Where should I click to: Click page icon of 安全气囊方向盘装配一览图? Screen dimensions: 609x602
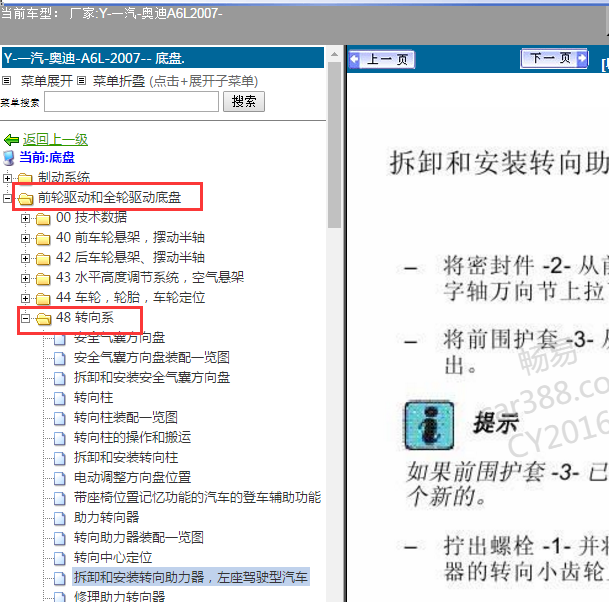[59, 358]
